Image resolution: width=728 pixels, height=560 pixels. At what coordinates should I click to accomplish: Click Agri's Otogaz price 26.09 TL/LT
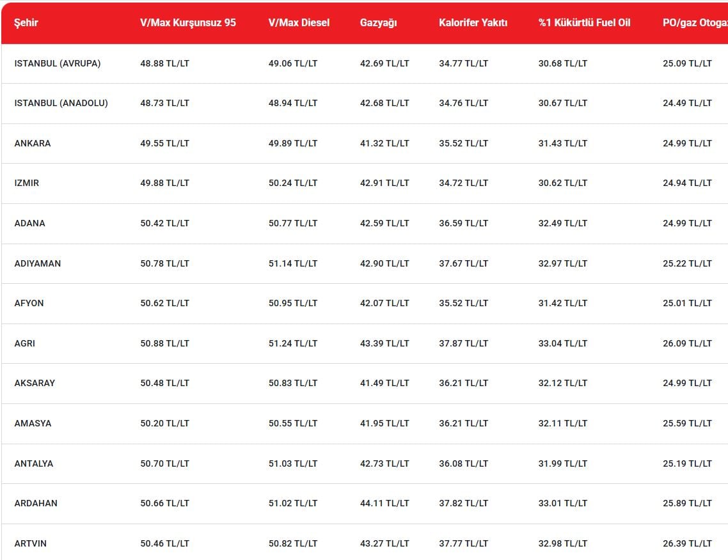tap(687, 343)
